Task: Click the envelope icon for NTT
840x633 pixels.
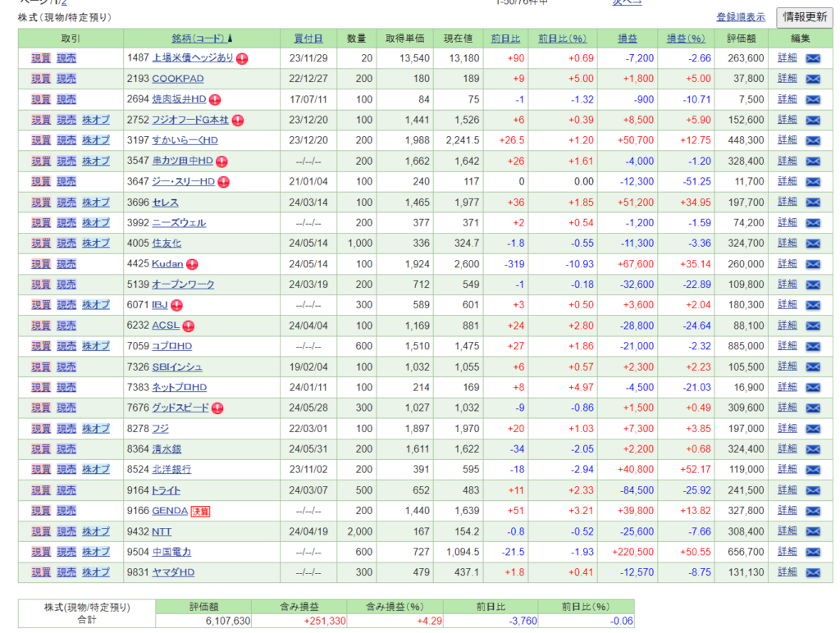Action: 812,531
